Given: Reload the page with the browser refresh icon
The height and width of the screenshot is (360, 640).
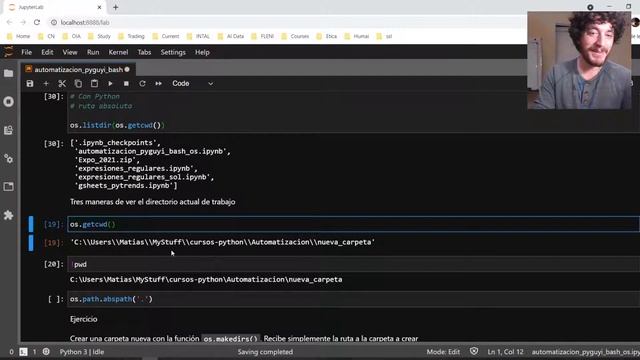Looking at the screenshot, I should pyautogui.click(x=37, y=22).
